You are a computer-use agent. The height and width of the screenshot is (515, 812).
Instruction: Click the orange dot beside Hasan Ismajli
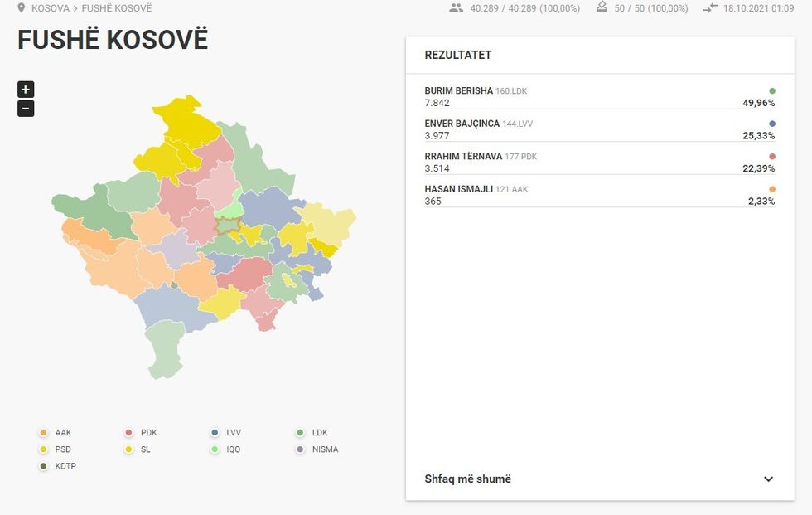pyautogui.click(x=771, y=187)
